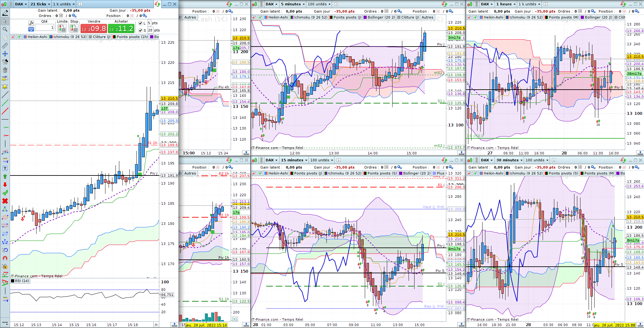
Task: Open the 1 k unités dropdown in 21 ticks window
Action: tap(64, 4)
